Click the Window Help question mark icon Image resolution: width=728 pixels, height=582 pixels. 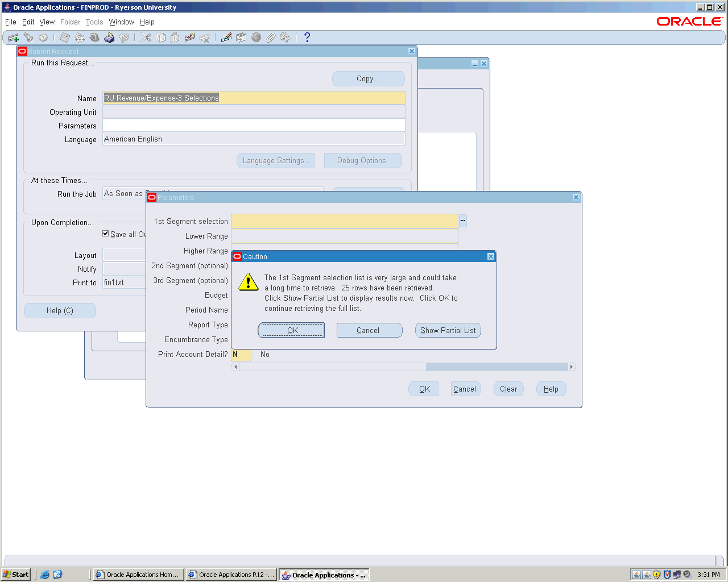pos(307,38)
